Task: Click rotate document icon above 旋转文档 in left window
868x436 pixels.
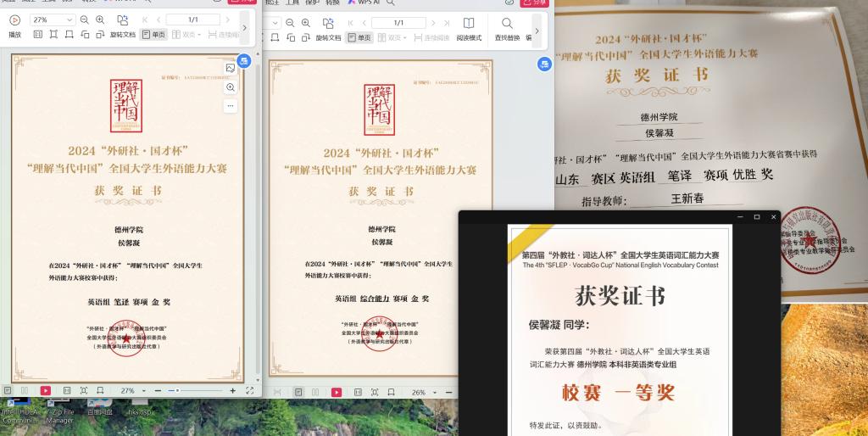Action: tap(122, 20)
